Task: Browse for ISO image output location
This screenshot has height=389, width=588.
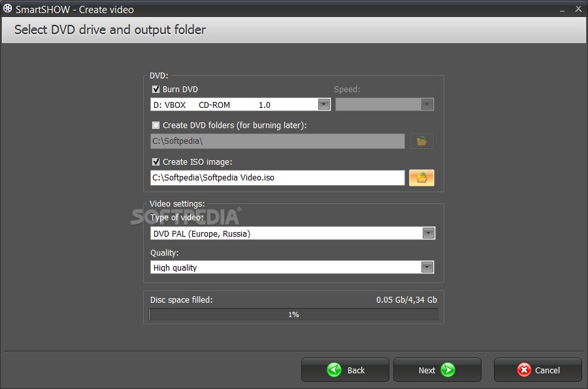Action: (x=421, y=178)
